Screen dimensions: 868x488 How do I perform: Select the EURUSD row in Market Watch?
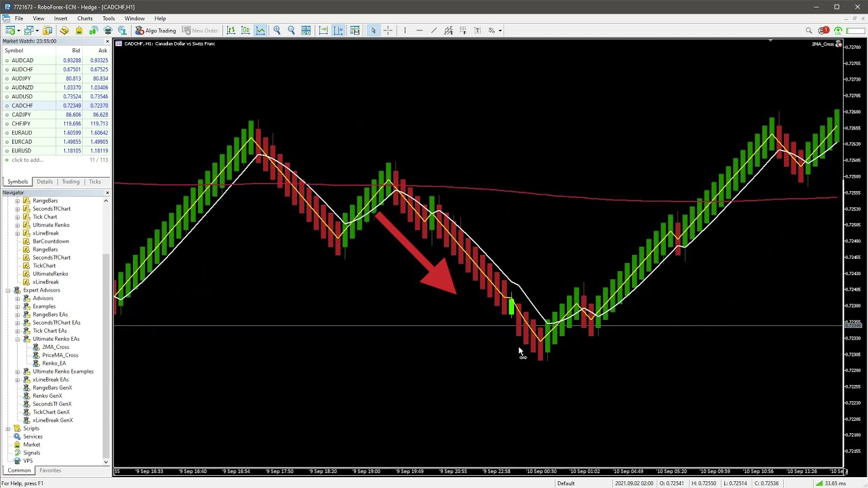pyautogui.click(x=56, y=150)
